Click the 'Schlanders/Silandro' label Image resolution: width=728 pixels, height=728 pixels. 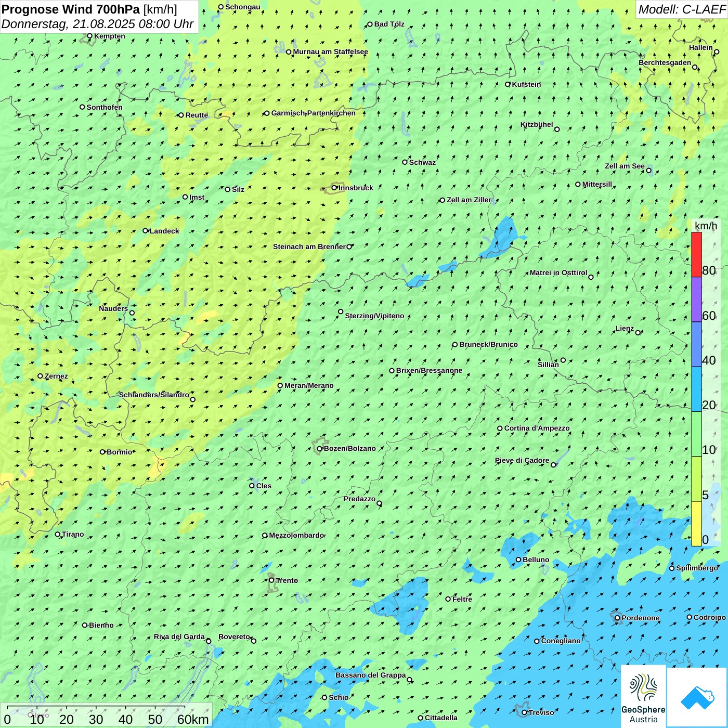(x=154, y=395)
